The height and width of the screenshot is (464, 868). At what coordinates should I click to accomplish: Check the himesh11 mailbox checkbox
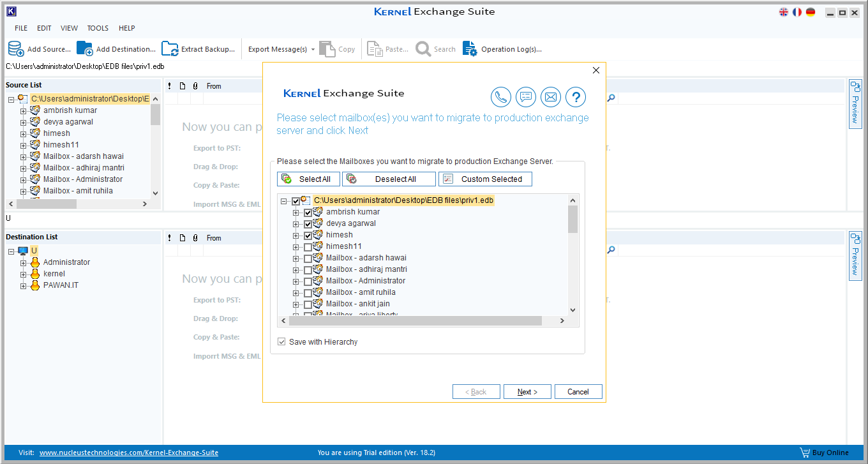tap(308, 247)
